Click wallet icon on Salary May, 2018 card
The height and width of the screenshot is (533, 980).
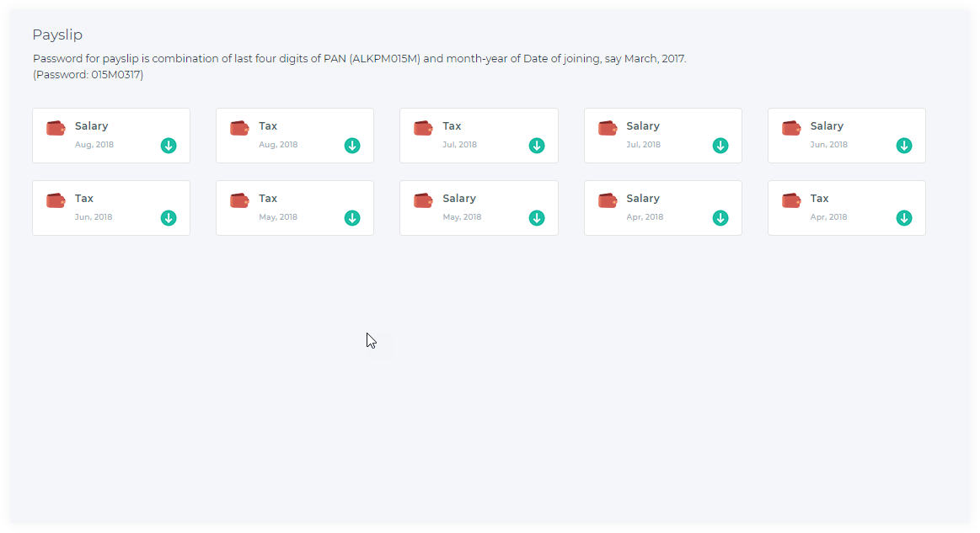click(423, 200)
